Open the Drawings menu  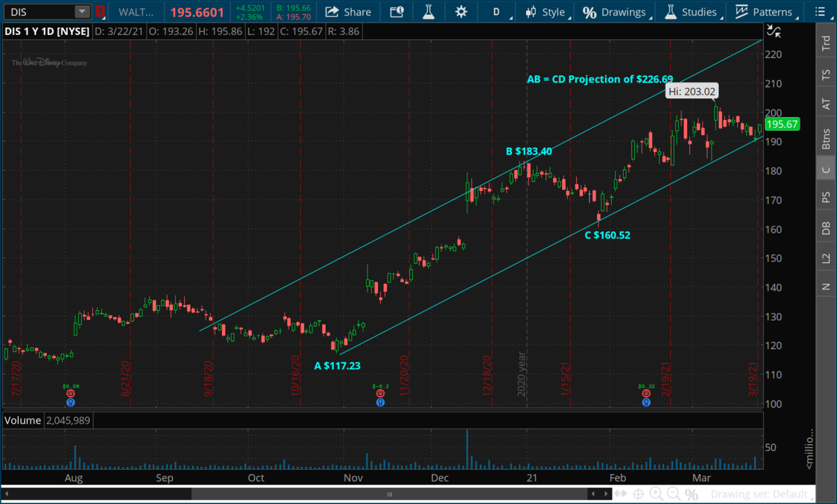coord(615,12)
